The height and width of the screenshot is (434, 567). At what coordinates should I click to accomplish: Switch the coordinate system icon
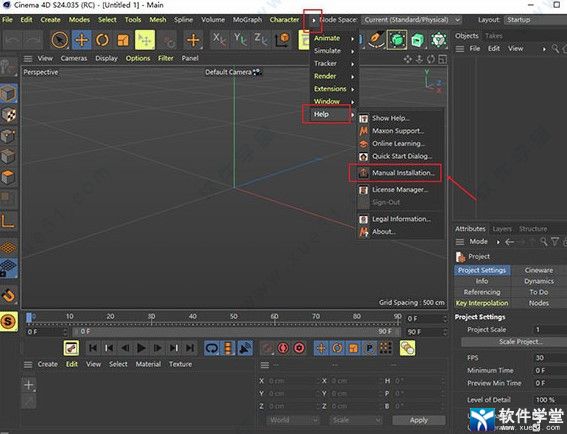[x=282, y=40]
